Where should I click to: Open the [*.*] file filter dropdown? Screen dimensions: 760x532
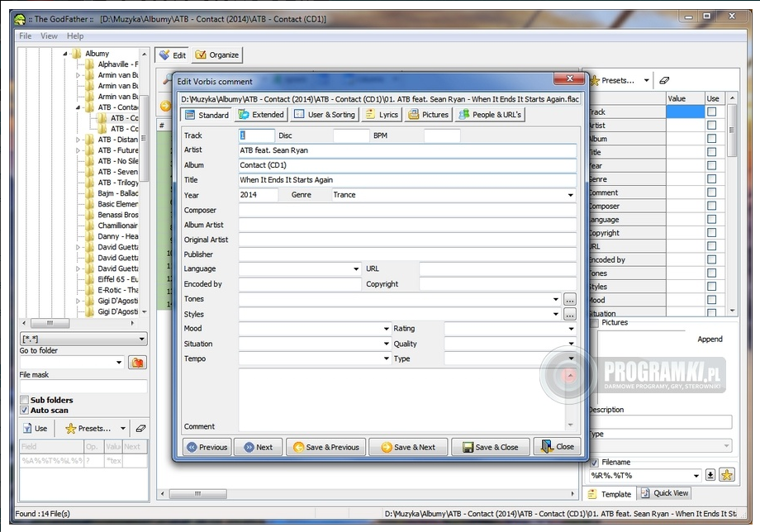141,339
